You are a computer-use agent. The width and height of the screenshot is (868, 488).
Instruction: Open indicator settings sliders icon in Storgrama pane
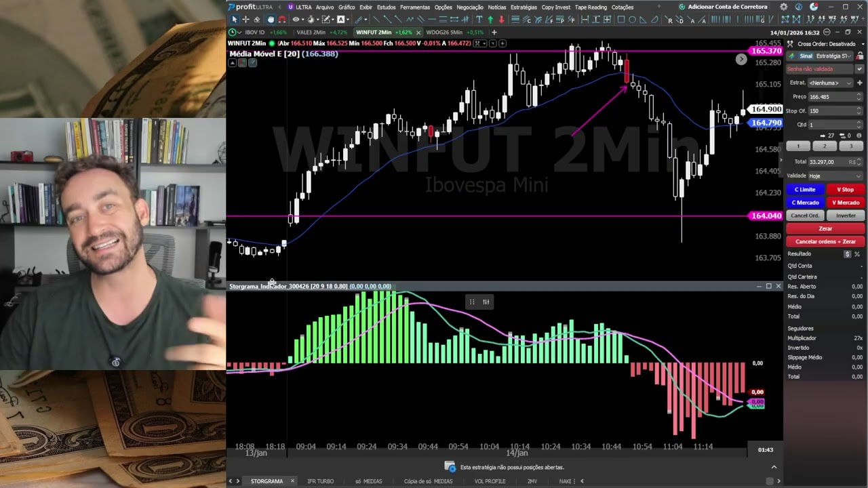click(486, 302)
